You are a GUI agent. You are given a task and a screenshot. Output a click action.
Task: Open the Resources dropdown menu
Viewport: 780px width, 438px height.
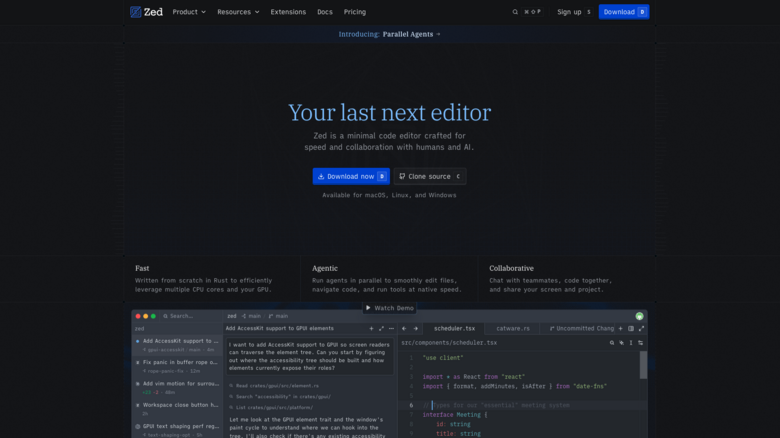(238, 12)
